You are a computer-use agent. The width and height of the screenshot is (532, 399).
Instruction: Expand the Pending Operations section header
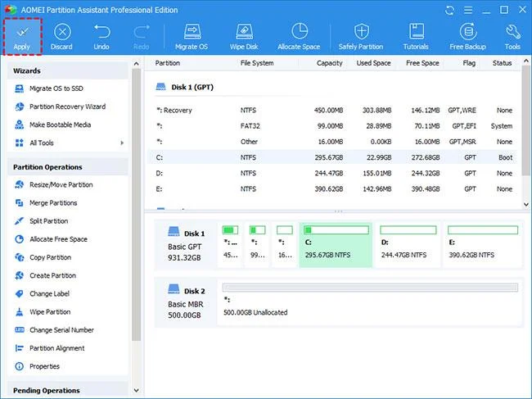(68, 391)
